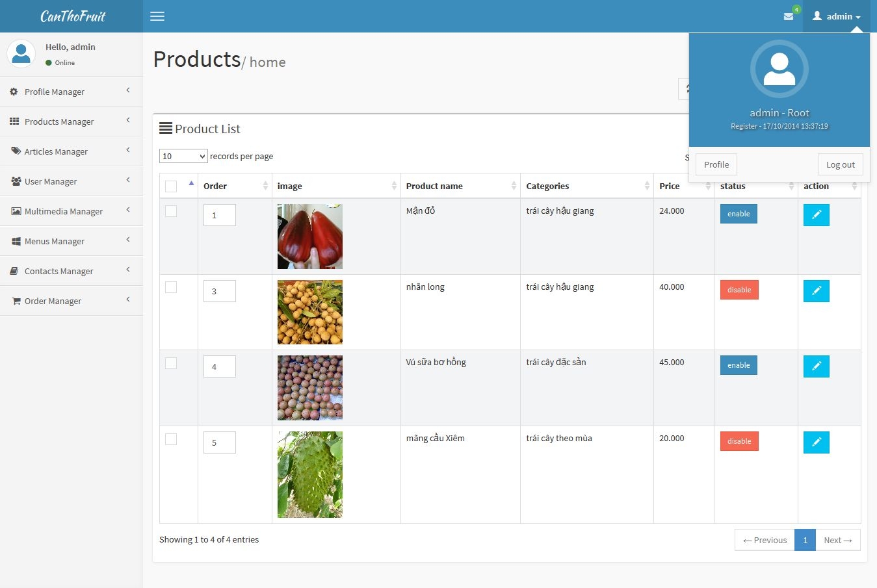Open the records per page dropdown
877x588 pixels.
(183, 156)
